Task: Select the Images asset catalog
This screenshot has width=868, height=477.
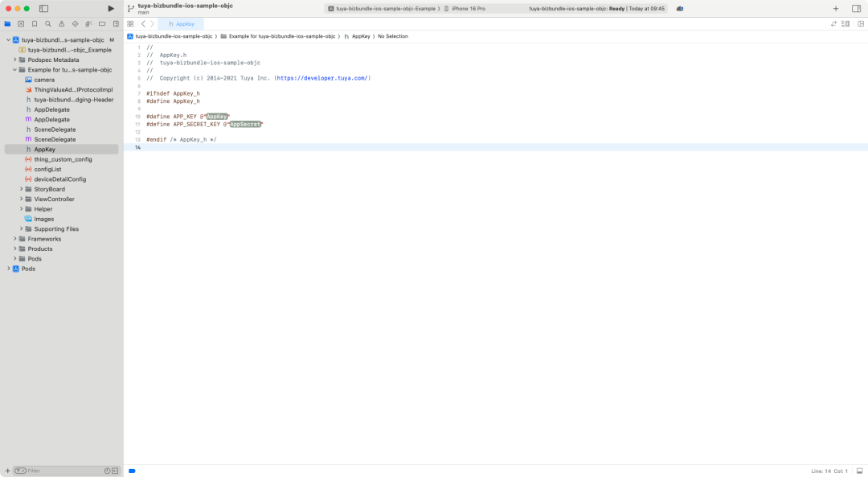Action: 39,219
